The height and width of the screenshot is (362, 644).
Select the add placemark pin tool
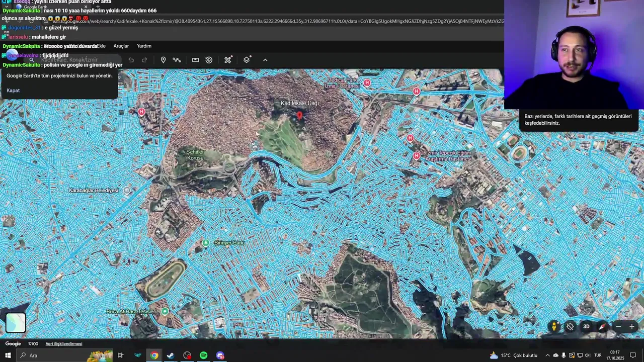point(163,60)
